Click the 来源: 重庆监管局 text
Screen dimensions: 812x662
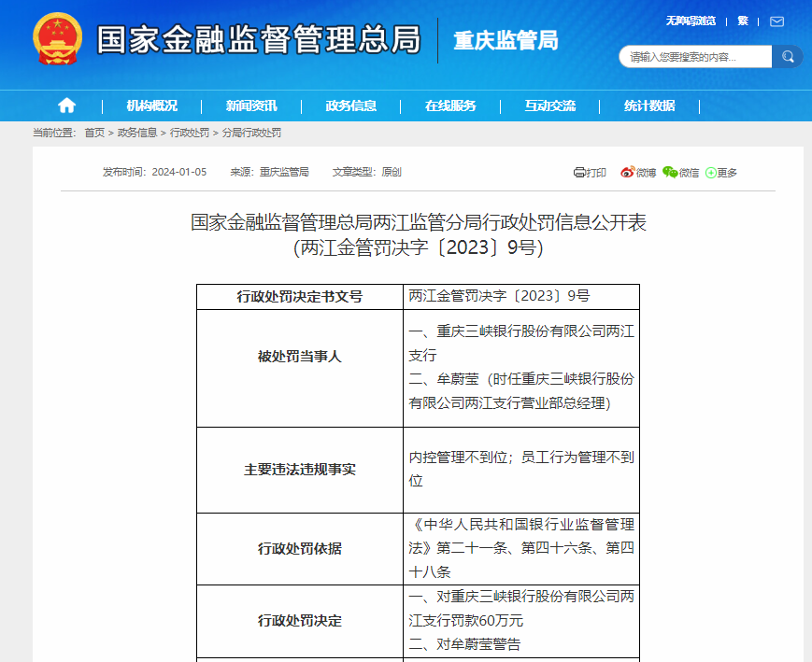269,172
